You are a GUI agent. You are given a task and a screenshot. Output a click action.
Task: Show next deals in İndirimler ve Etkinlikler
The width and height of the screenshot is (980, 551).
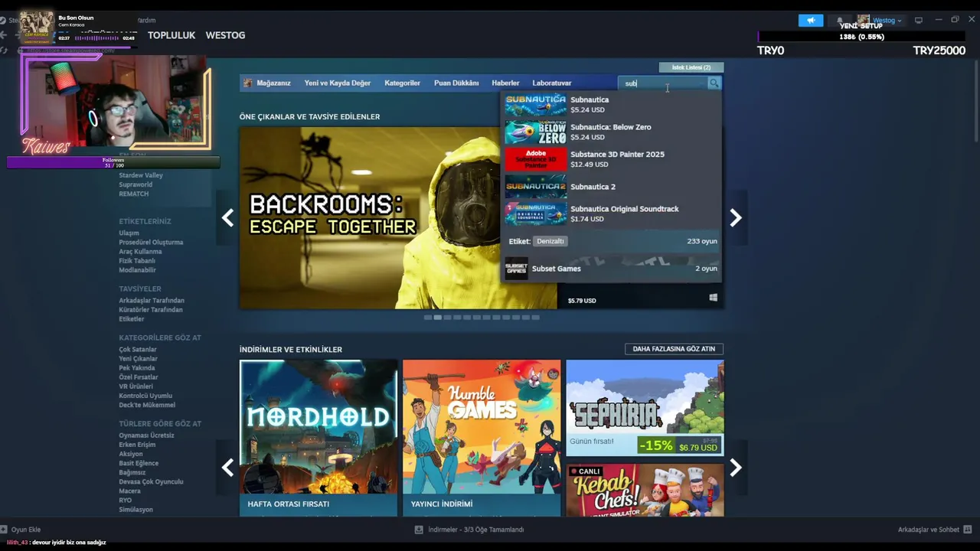point(735,467)
